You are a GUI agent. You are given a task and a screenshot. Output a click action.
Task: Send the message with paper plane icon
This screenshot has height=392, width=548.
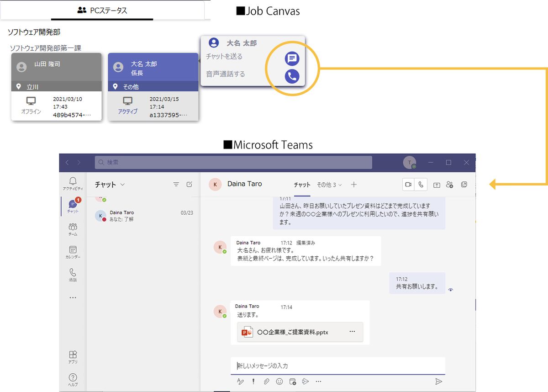pyautogui.click(x=438, y=381)
